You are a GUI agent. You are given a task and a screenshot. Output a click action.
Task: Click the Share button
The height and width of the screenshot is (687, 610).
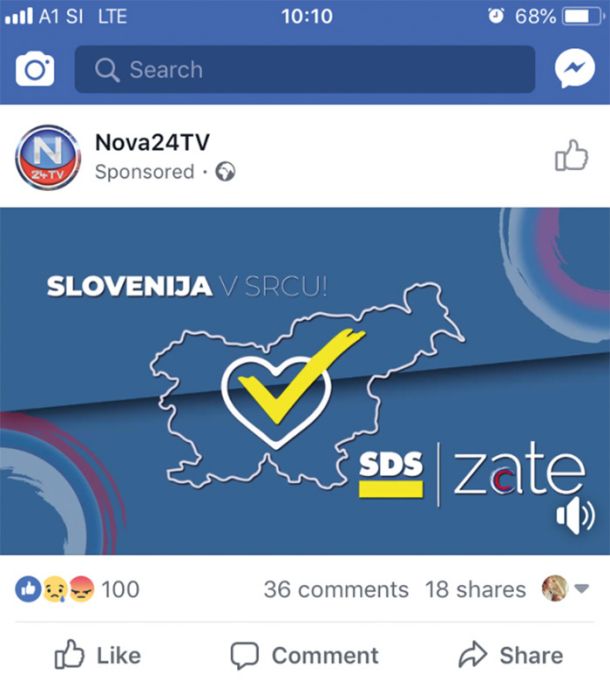(x=511, y=655)
